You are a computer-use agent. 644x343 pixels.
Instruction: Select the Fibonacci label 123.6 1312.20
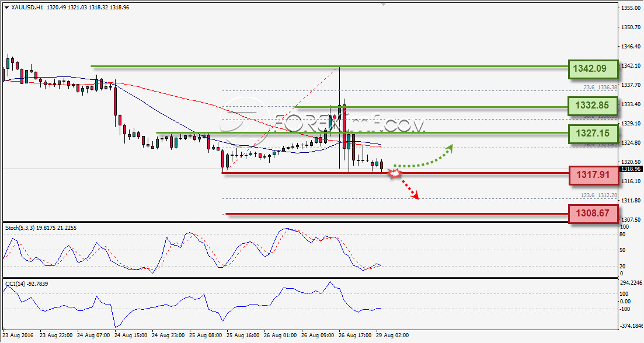599,195
